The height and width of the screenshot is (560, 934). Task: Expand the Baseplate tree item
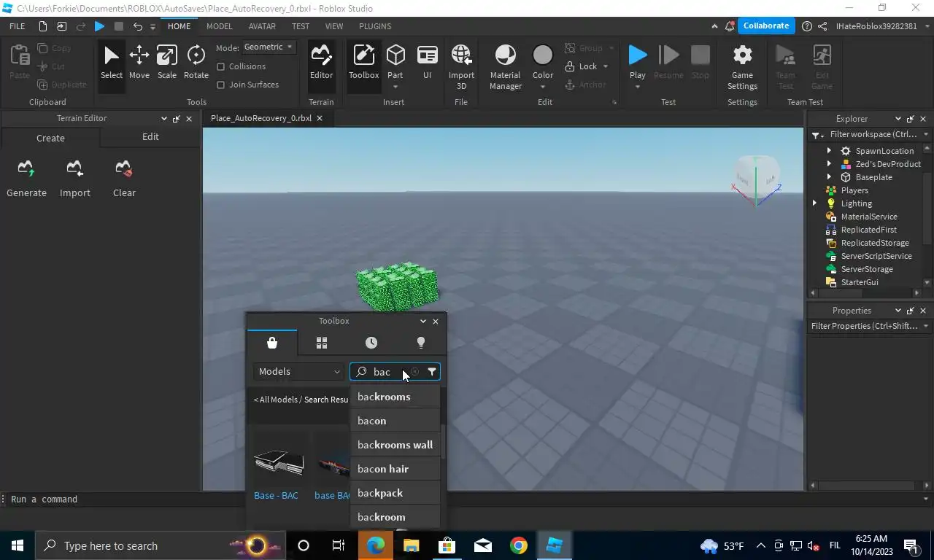[829, 177]
